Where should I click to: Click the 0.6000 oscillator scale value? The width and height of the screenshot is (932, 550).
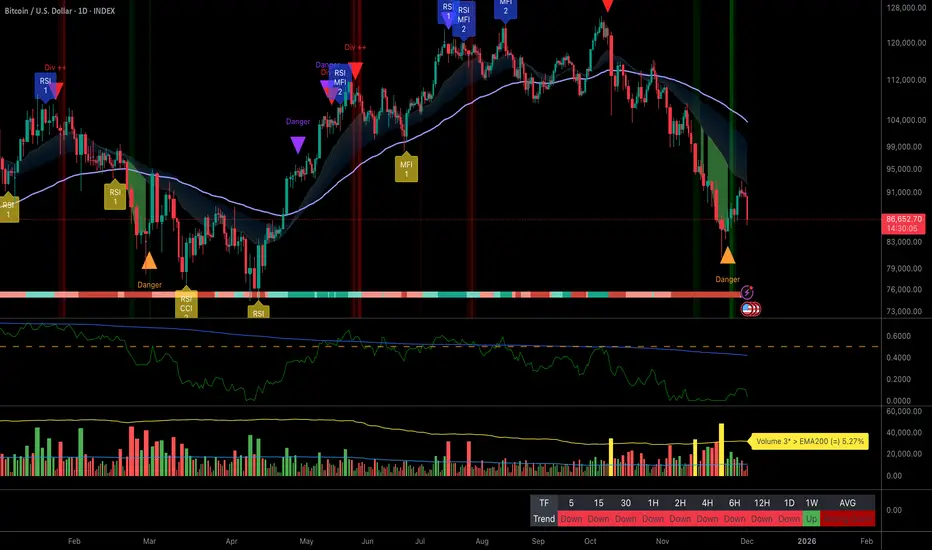point(898,336)
